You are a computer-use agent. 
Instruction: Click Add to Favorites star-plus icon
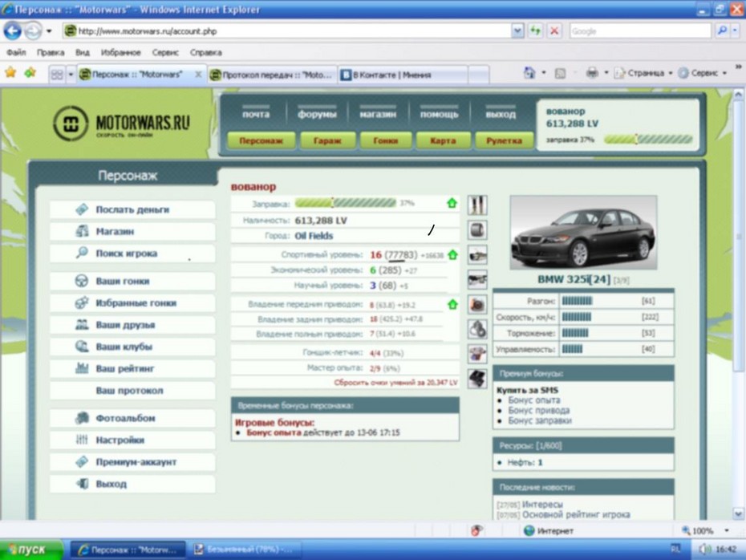(30, 73)
